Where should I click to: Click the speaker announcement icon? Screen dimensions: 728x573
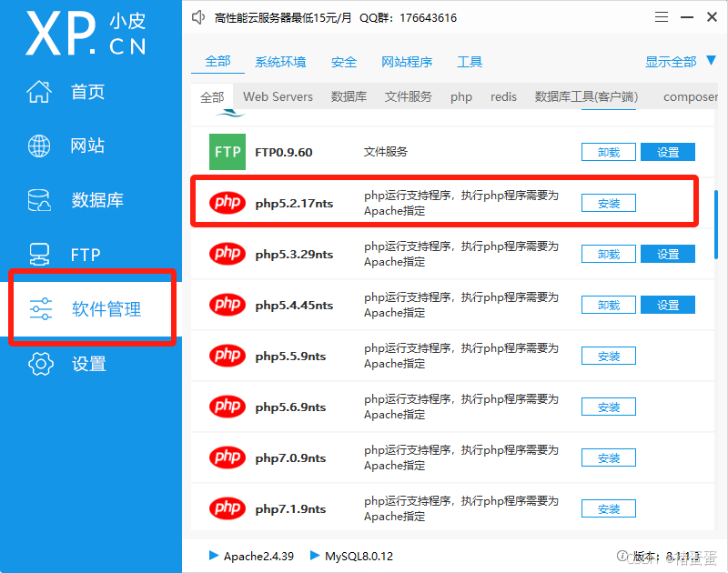[x=198, y=17]
